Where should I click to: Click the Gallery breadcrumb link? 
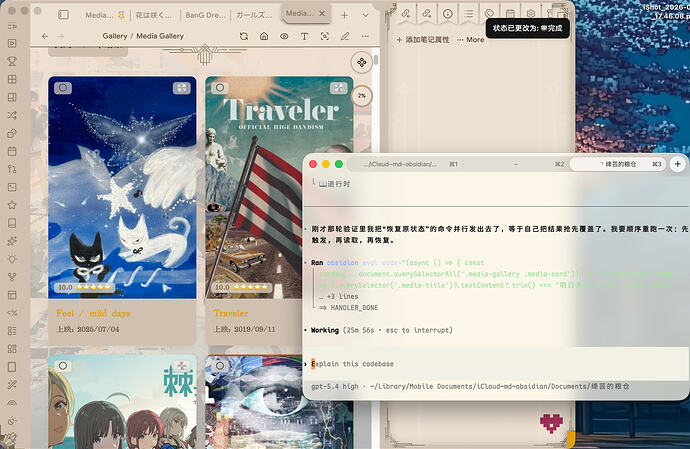click(x=114, y=36)
